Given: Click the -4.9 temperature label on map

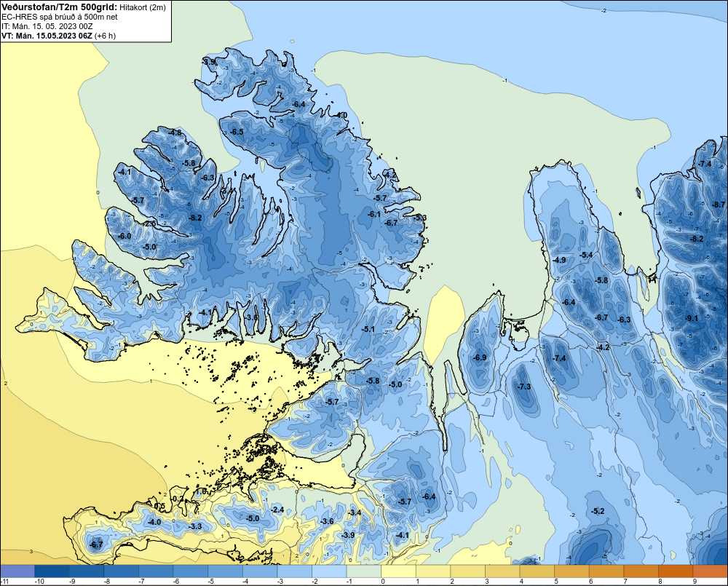Looking at the screenshot, I should point(559,260).
